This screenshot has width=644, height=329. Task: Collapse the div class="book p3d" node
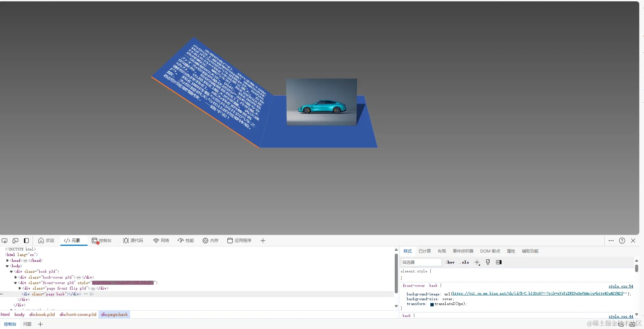(x=12, y=271)
